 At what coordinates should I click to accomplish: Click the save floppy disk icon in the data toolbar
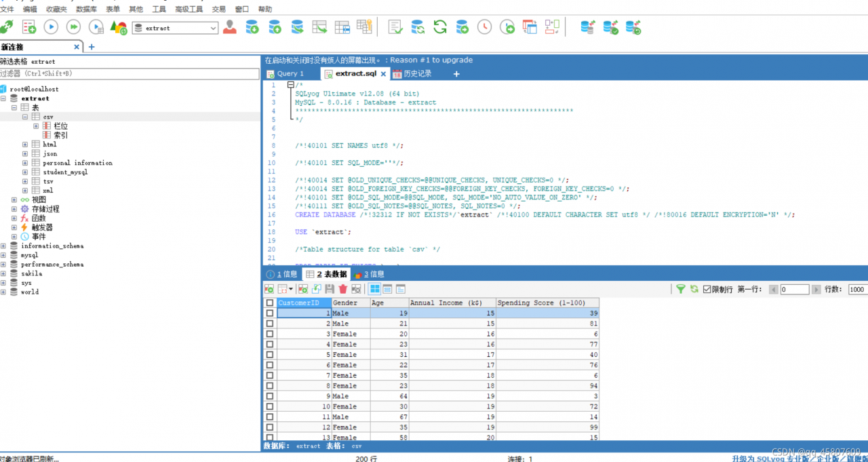click(330, 289)
